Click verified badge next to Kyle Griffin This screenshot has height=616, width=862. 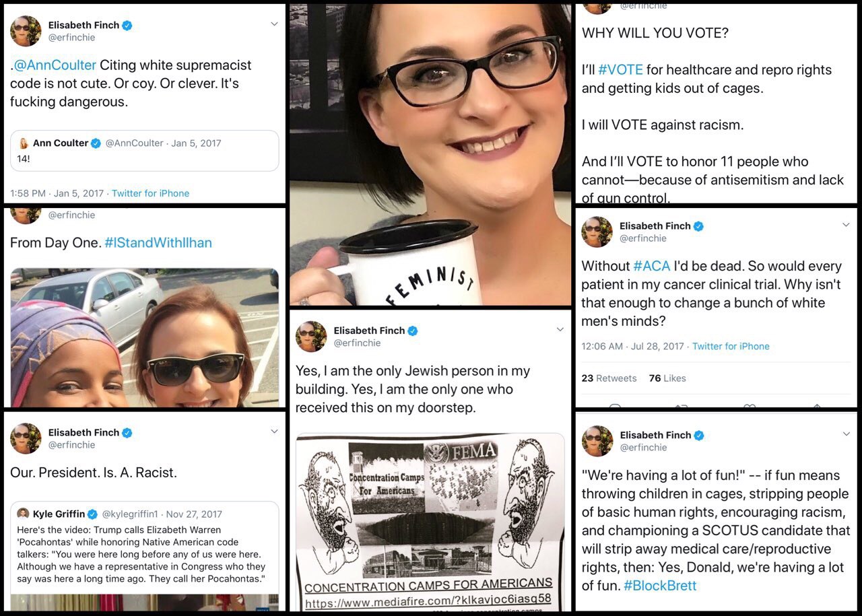pos(93,514)
